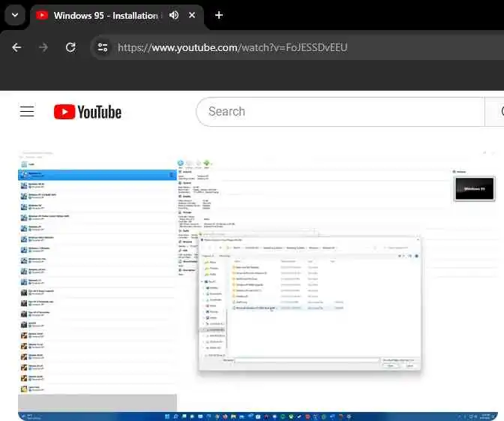Go forward to the next page
Viewport: 504px width, 421px height.
tap(43, 47)
